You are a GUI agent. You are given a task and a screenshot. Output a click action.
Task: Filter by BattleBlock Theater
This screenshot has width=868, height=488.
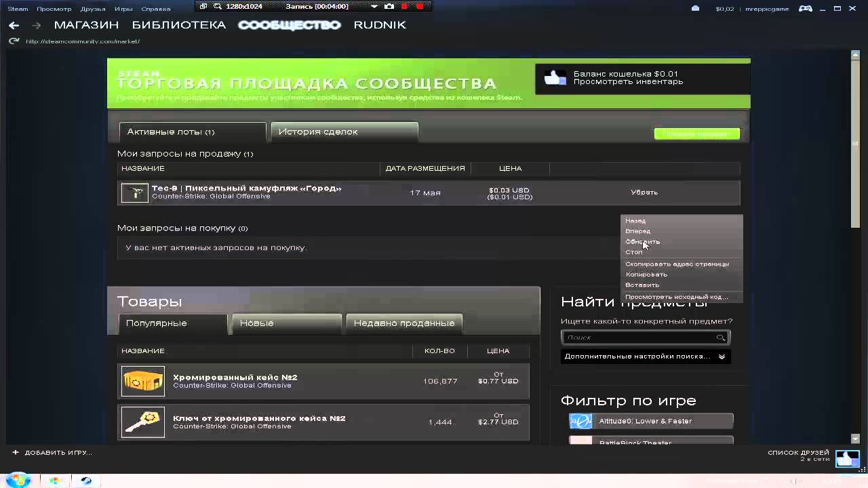pos(651,441)
